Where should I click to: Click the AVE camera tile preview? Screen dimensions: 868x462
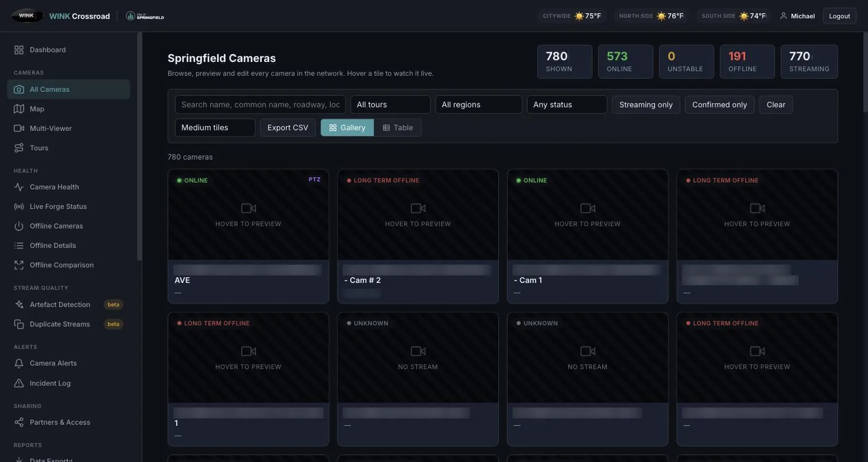(249, 215)
